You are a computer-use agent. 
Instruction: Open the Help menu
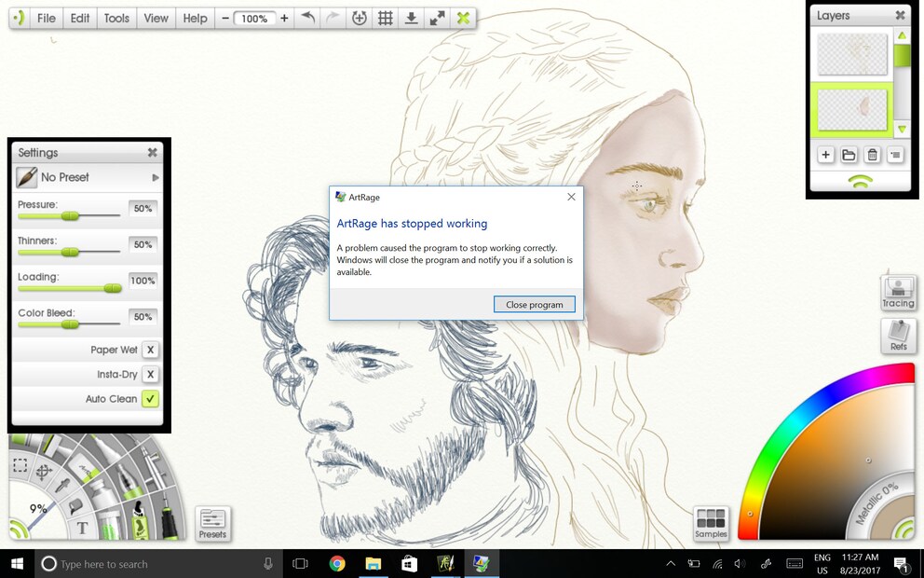point(195,19)
